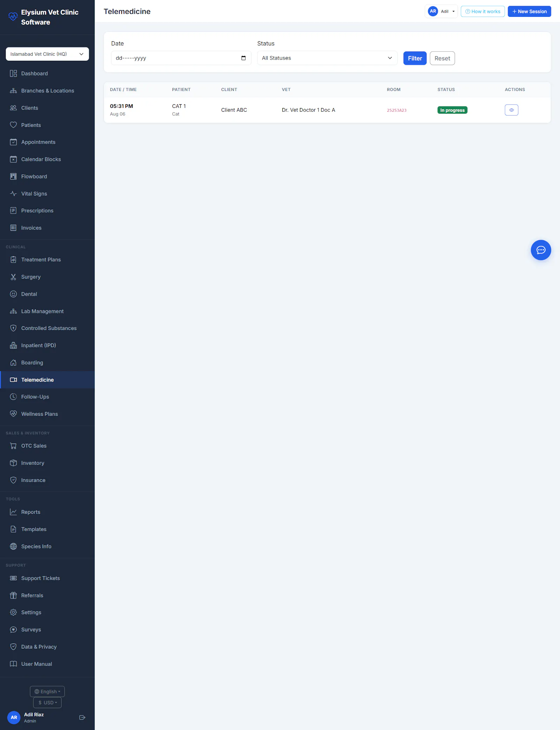Open Reports in the sidebar
The width and height of the screenshot is (560, 730).
pyautogui.click(x=47, y=512)
